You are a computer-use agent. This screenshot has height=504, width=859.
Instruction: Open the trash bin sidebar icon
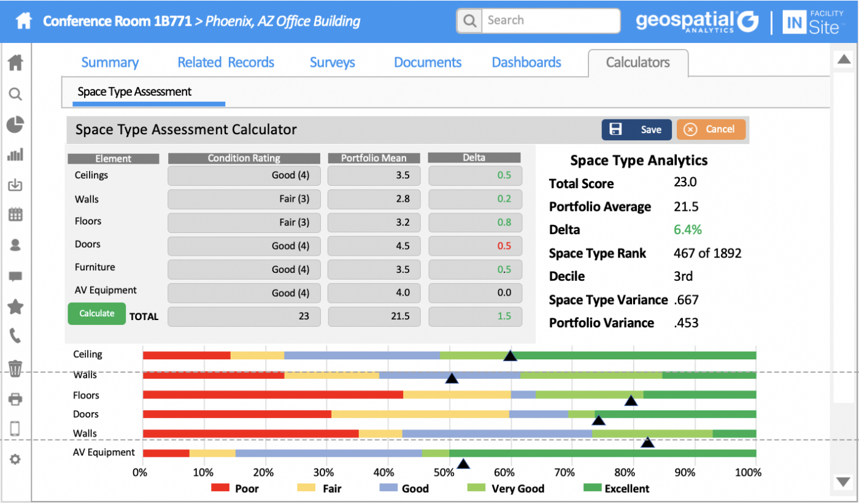click(15, 368)
